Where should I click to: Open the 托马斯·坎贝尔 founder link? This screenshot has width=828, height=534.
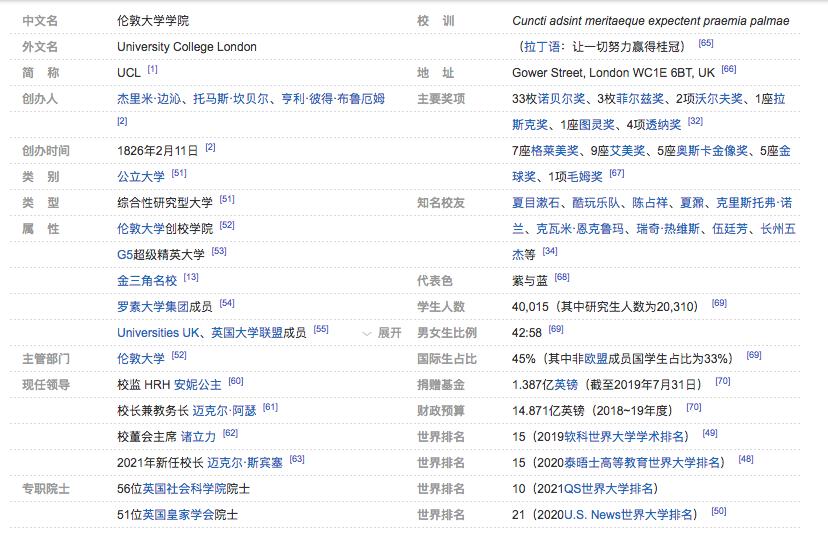tap(231, 99)
